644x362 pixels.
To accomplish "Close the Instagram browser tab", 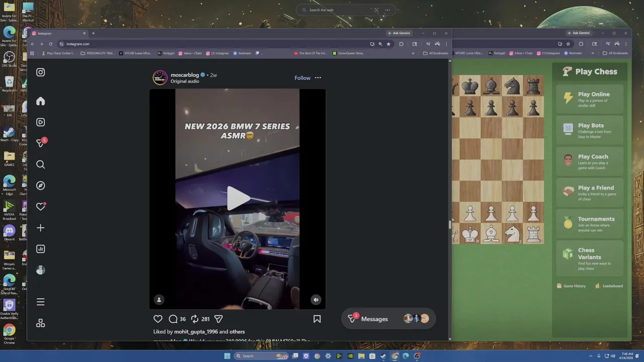I will point(85,33).
